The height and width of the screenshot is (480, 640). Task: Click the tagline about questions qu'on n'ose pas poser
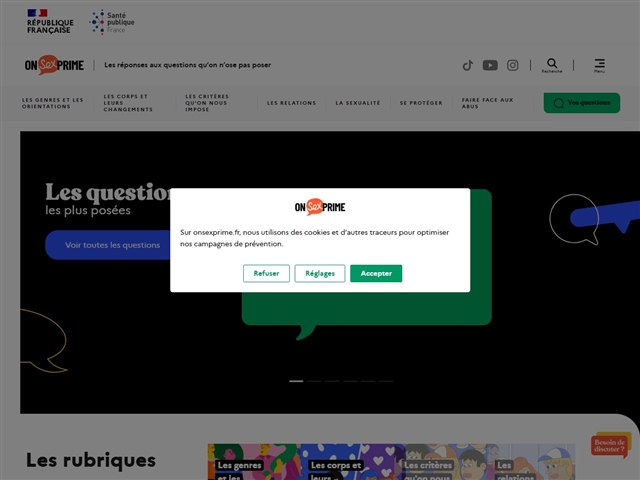point(187,65)
